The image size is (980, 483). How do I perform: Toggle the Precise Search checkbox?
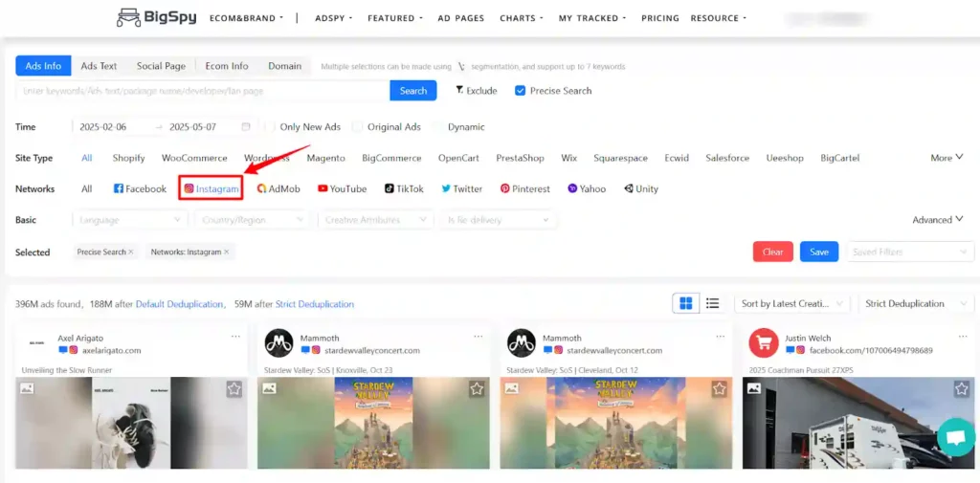coord(520,91)
